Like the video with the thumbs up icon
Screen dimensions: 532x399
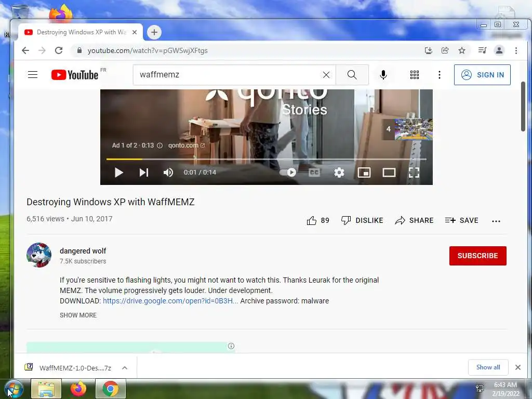pyautogui.click(x=312, y=220)
